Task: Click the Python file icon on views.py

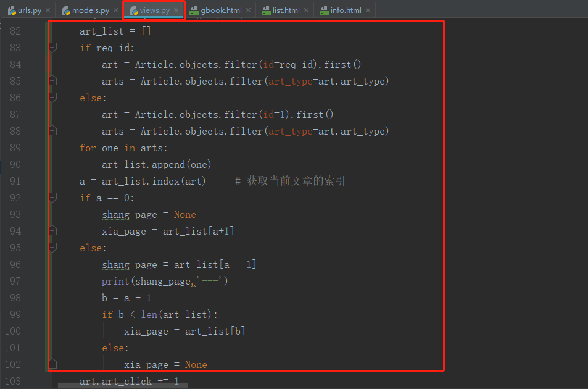Action: (x=134, y=11)
